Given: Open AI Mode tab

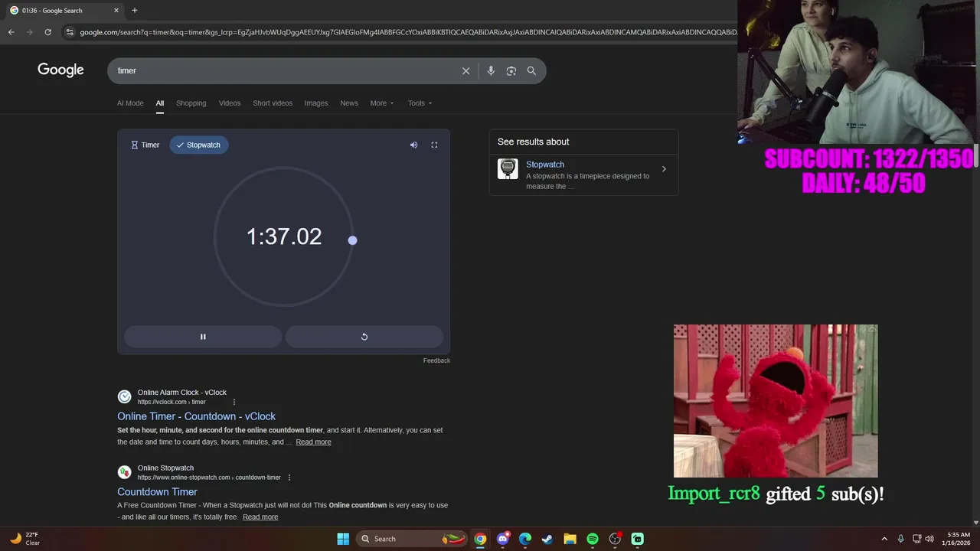Looking at the screenshot, I should click(x=130, y=103).
